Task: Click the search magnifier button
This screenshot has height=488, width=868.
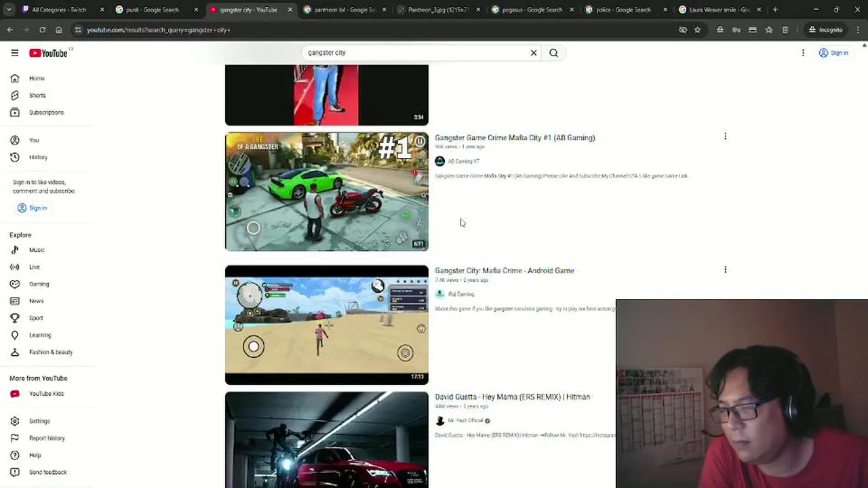Action: (x=553, y=53)
